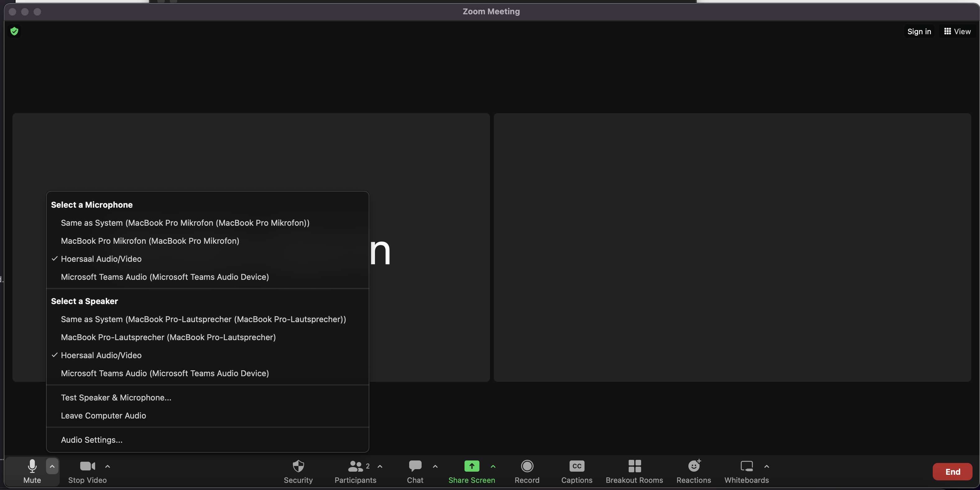Image resolution: width=980 pixels, height=490 pixels.
Task: Select Hoersaal Audio/Video as microphone
Action: 208,259
